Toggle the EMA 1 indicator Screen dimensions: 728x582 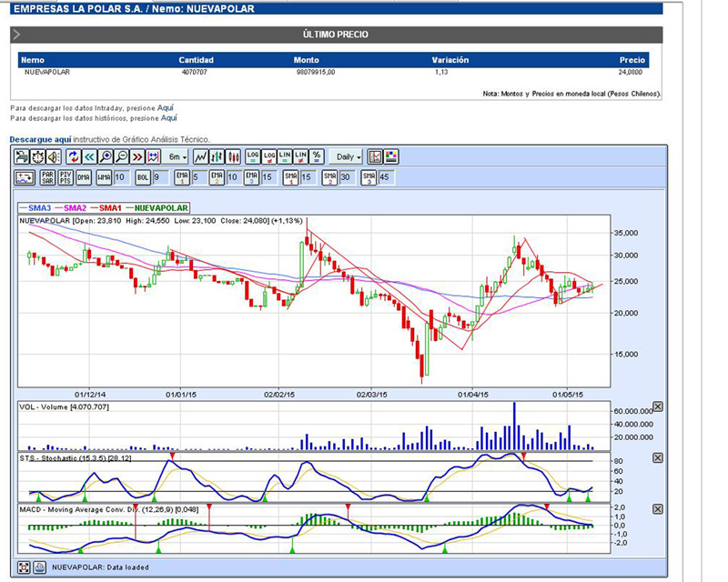pos(182,177)
